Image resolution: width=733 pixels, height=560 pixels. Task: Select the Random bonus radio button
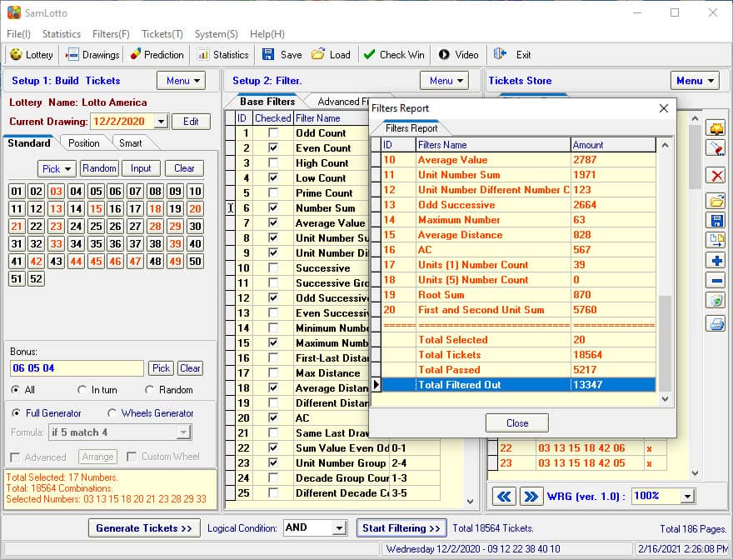(150, 390)
